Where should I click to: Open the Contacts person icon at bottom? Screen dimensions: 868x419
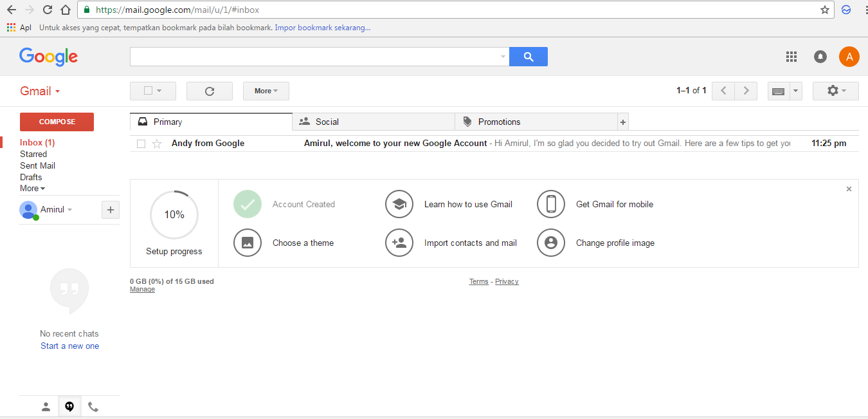(46, 407)
